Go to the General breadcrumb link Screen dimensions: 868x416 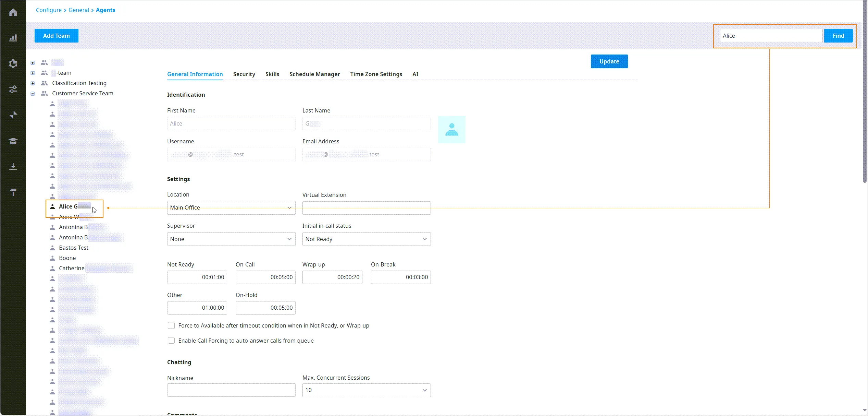(x=79, y=10)
